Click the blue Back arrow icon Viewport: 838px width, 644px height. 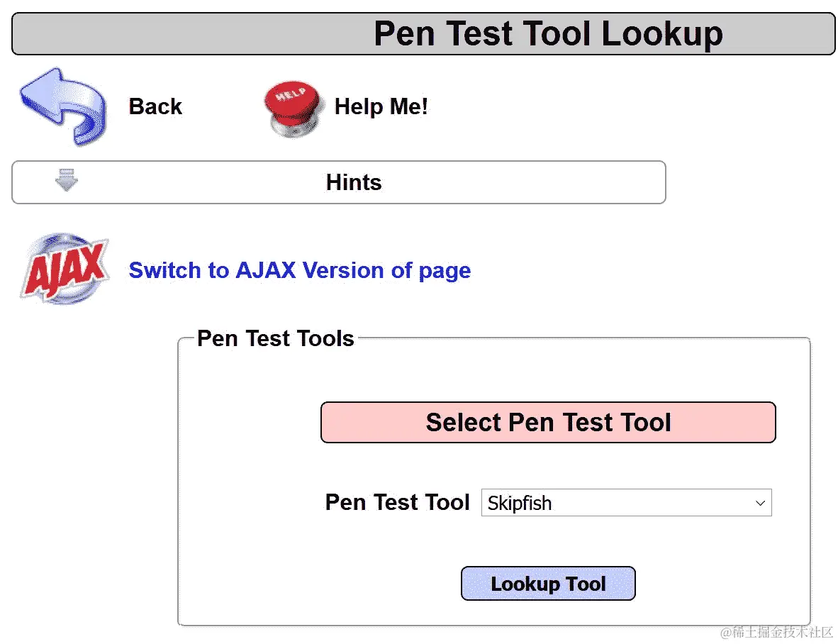pos(63,106)
